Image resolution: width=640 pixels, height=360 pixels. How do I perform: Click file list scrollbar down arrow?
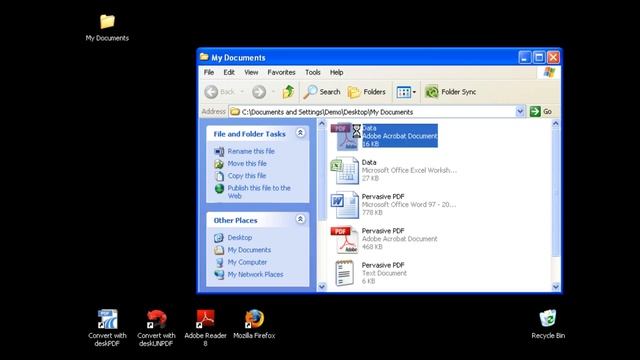click(x=556, y=287)
